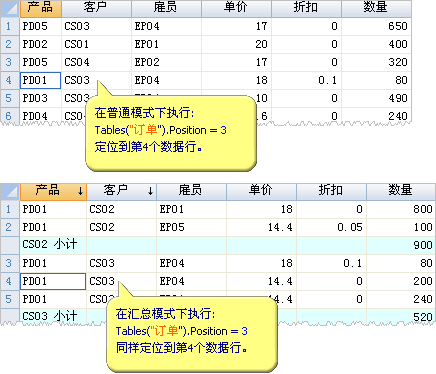Click the select-all corner of bottom table

[10, 192]
